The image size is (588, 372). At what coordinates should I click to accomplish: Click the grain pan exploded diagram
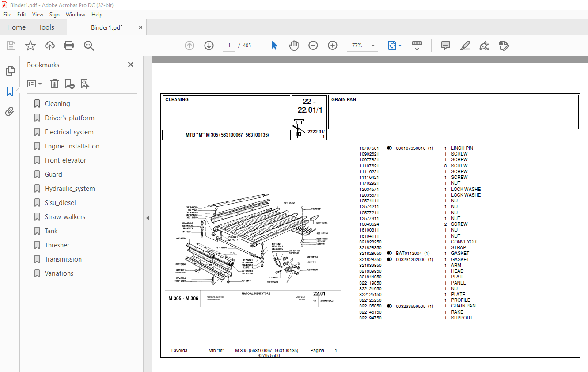tap(251, 239)
